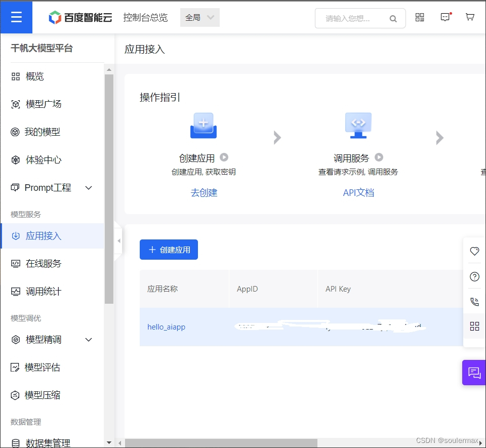Click the horizontal scrollbar thumb at bottom
The width and height of the screenshot is (486, 448).
tap(221, 443)
